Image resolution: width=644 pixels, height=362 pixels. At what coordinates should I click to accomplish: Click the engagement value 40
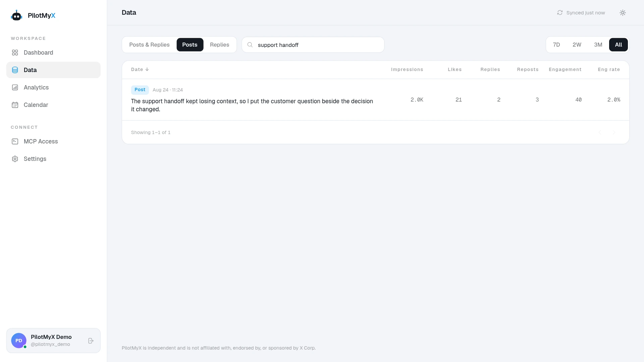(x=579, y=100)
